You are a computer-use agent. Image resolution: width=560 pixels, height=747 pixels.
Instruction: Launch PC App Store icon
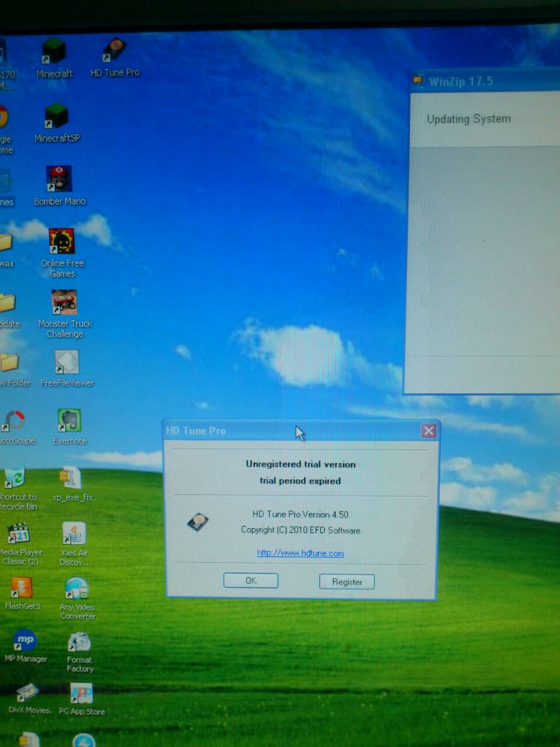tap(81, 694)
